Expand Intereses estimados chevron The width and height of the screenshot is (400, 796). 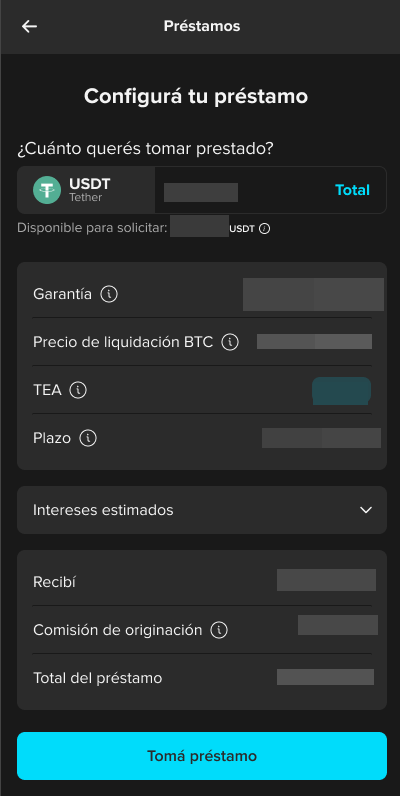pyautogui.click(x=366, y=510)
